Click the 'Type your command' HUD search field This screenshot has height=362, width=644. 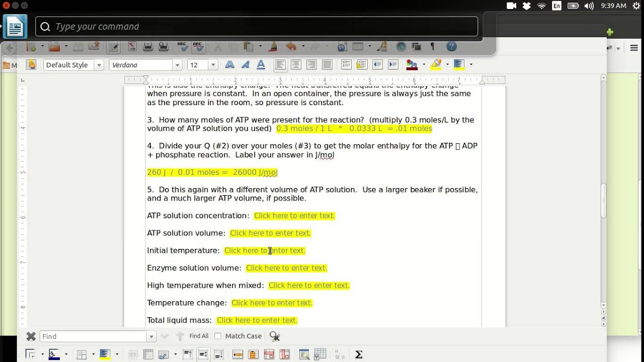coord(257,27)
